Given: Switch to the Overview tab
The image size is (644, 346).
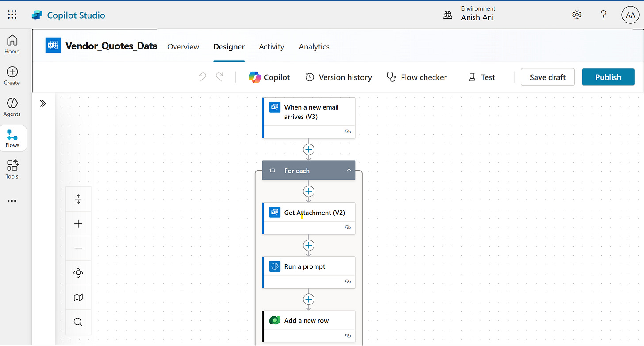Looking at the screenshot, I should coord(183,46).
